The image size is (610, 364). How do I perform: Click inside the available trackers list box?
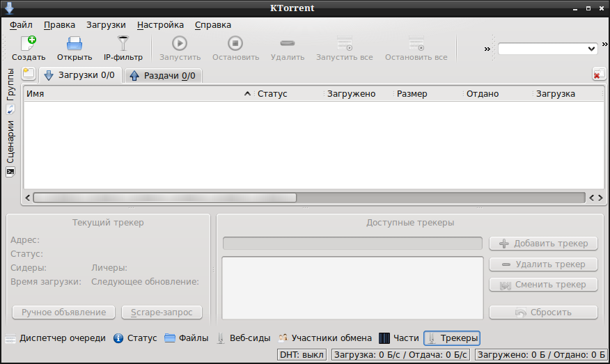[352, 287]
